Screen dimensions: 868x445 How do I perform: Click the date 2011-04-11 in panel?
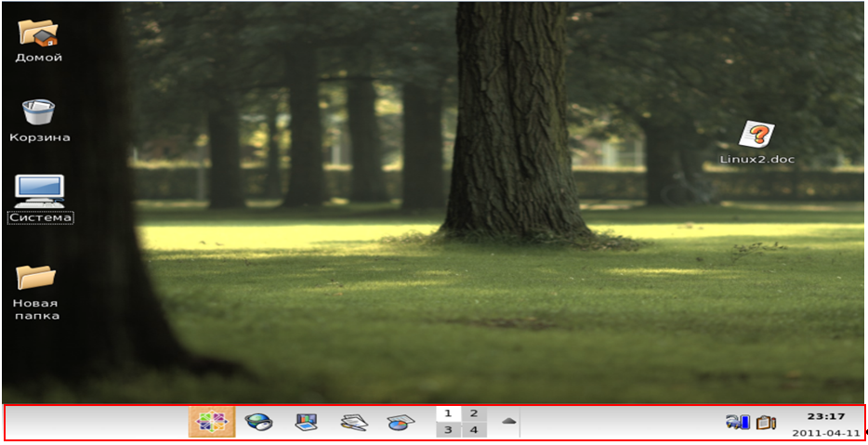coord(826,433)
